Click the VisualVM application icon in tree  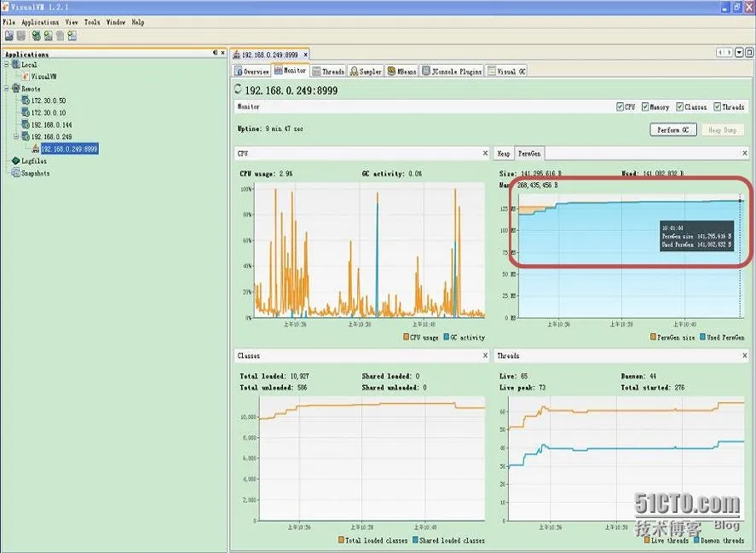point(26,77)
